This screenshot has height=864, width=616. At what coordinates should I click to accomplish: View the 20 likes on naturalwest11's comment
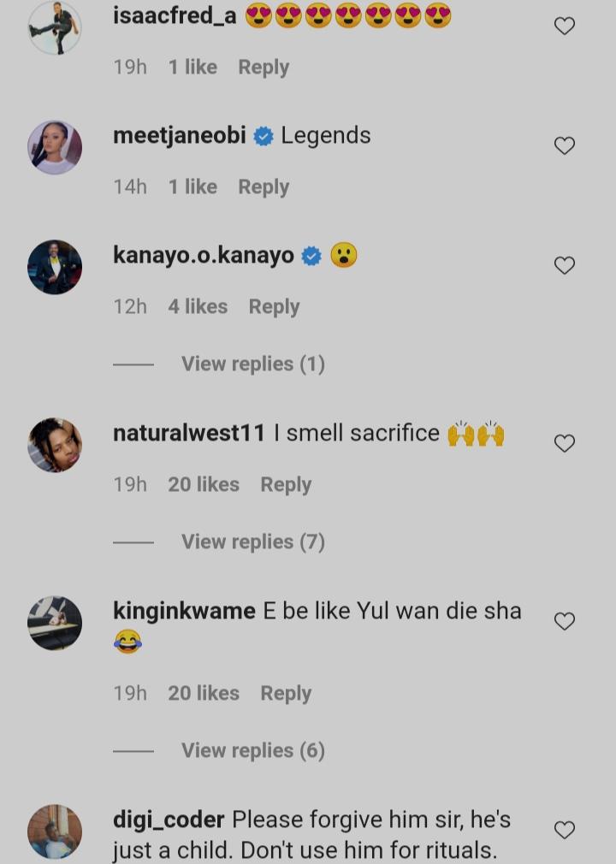coord(204,485)
